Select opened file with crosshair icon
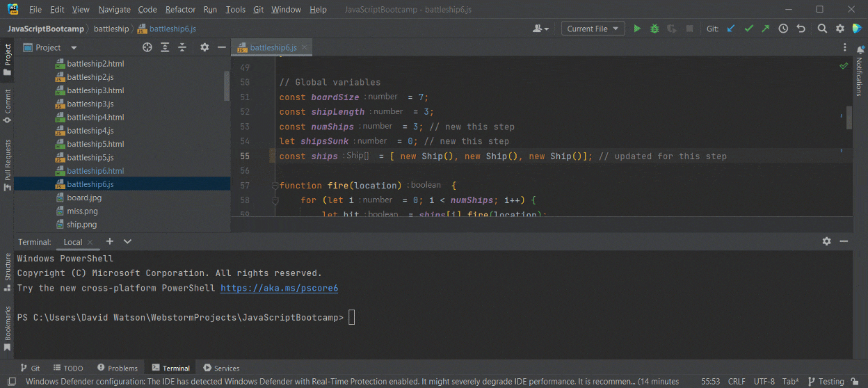Image resolution: width=868 pixels, height=388 pixels. pyautogui.click(x=147, y=47)
